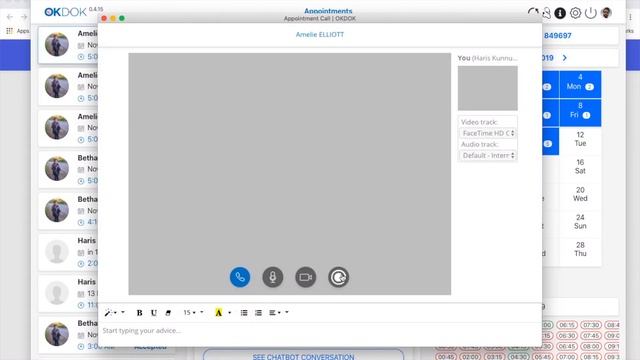Open the magic wand style tool
This screenshot has width=640, height=360.
109,313
